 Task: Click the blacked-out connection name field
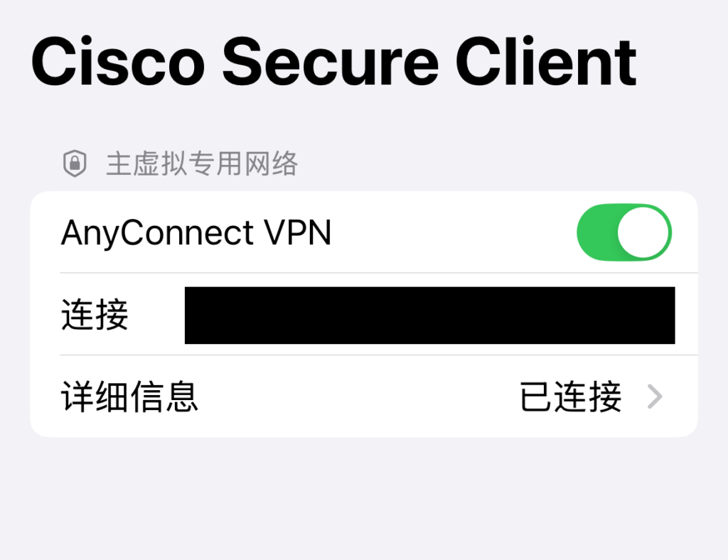tap(429, 315)
